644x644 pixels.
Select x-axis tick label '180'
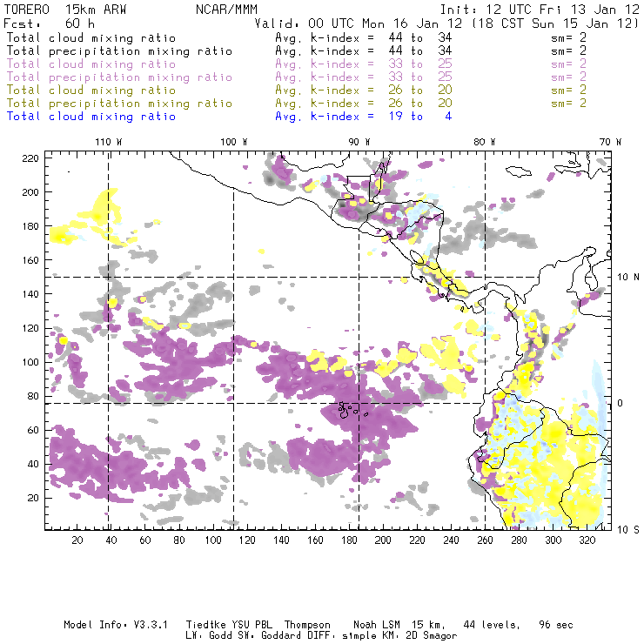349,540
